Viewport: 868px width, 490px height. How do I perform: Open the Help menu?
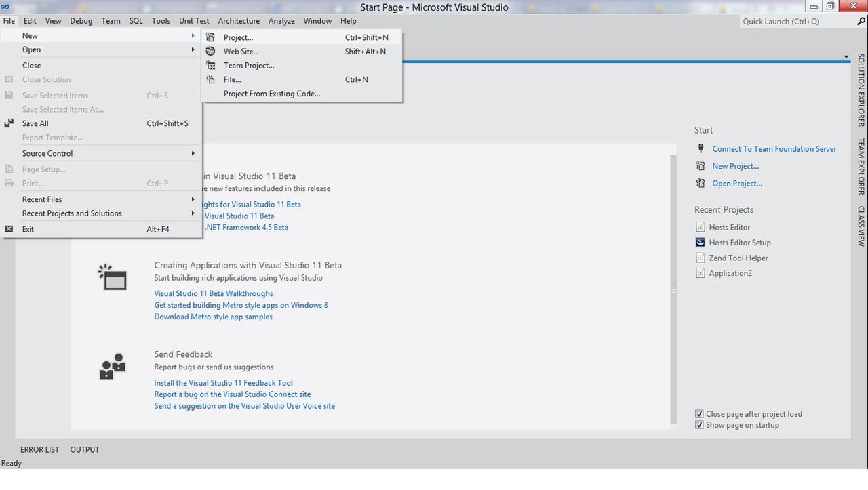[349, 21]
